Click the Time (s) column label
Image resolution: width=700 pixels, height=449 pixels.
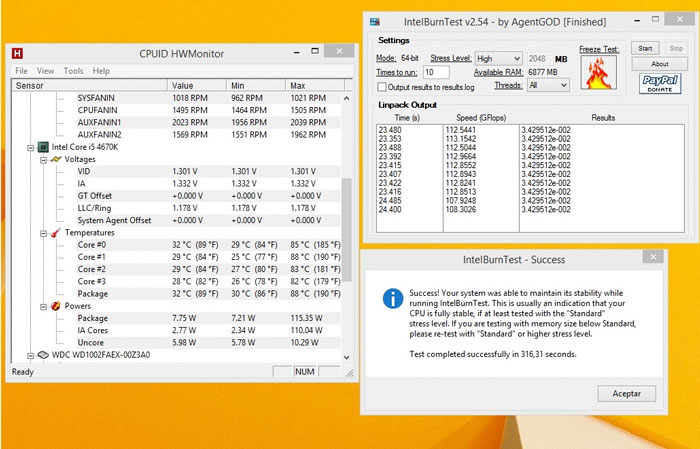pyautogui.click(x=407, y=118)
